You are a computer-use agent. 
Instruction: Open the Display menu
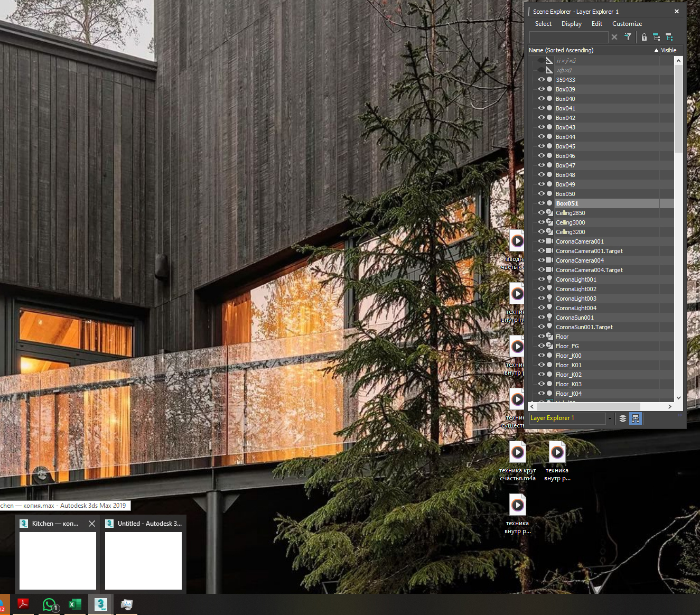(572, 24)
